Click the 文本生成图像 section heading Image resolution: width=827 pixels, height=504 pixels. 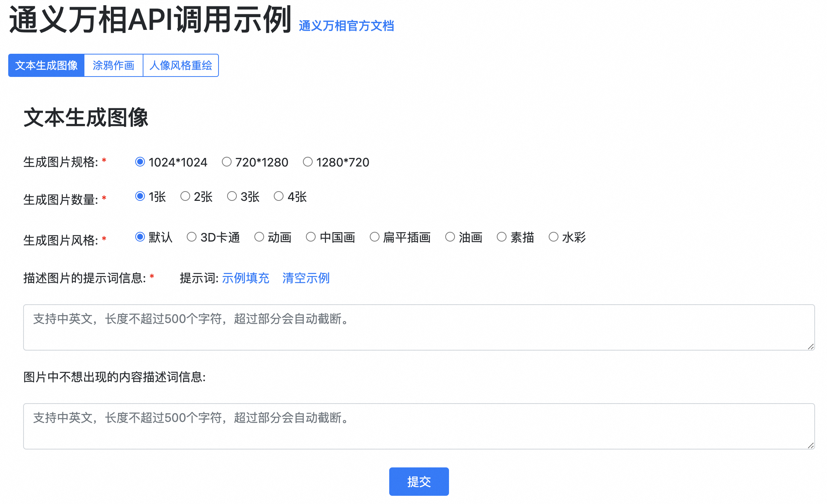coord(86,118)
